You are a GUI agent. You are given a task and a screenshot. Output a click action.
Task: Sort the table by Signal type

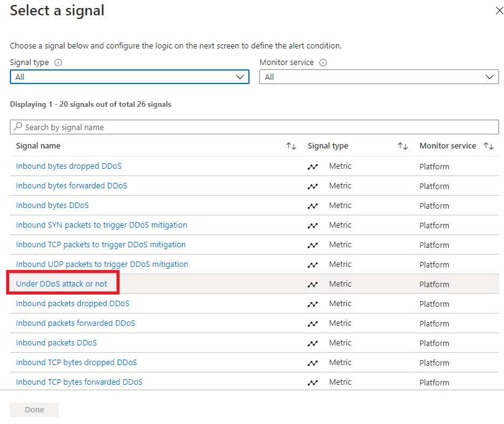tap(403, 146)
